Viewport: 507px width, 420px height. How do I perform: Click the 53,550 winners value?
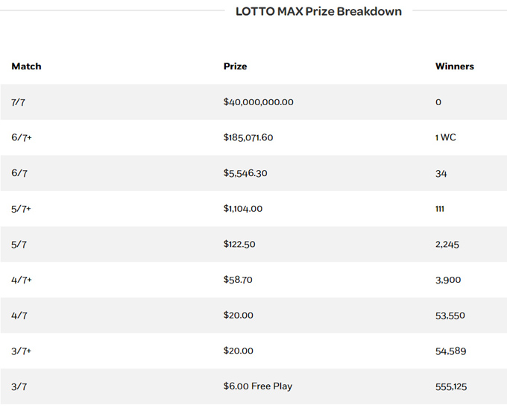[450, 316]
